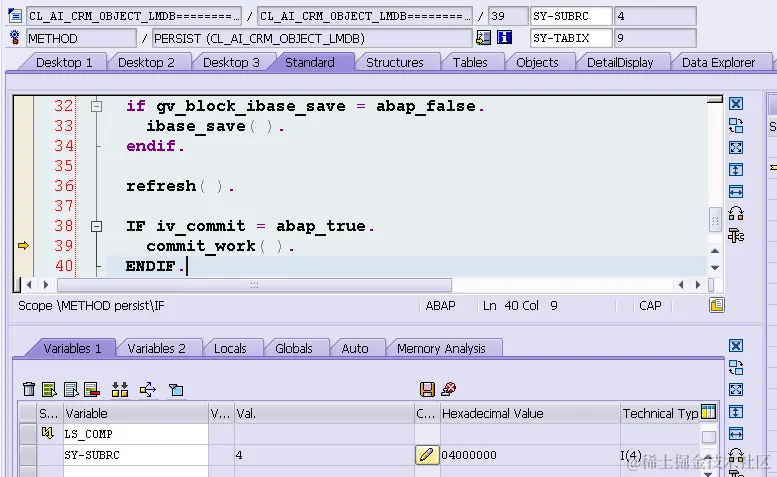
Task: Go to the Objects tab
Action: [537, 63]
